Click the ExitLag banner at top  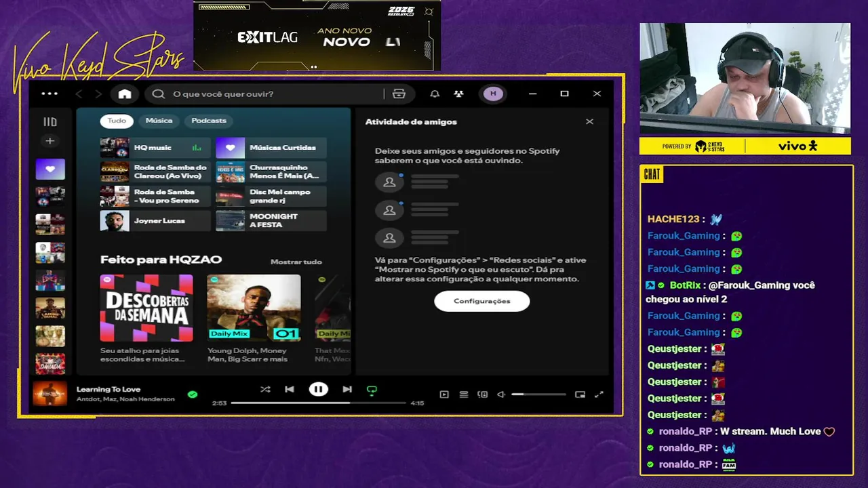pos(317,35)
